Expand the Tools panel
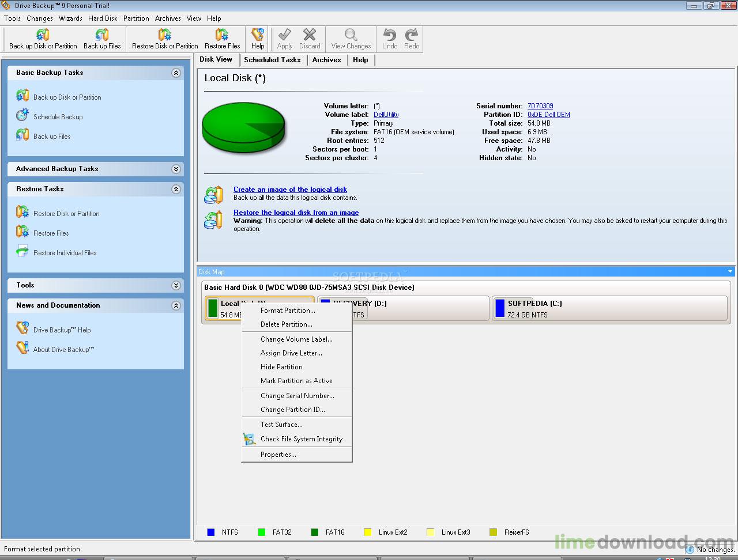The width and height of the screenshot is (738, 560). pyautogui.click(x=176, y=286)
